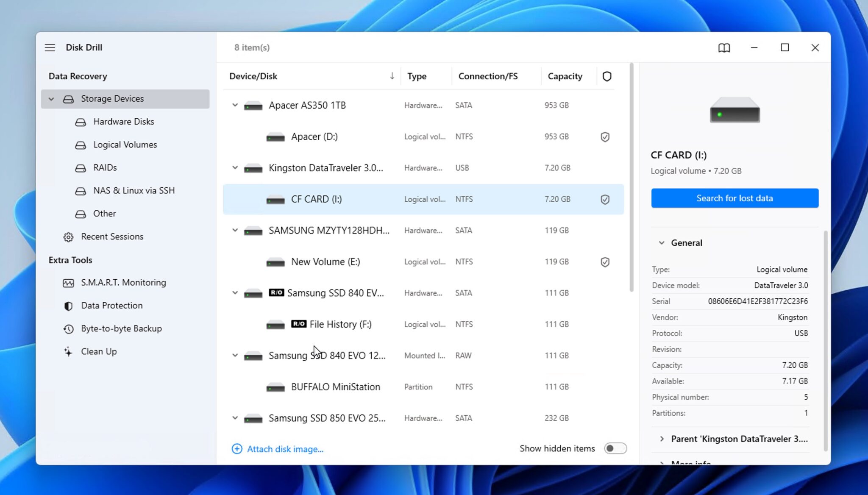Click the Device/Disk sort arrow
Image resolution: width=868 pixels, height=495 pixels.
point(392,76)
